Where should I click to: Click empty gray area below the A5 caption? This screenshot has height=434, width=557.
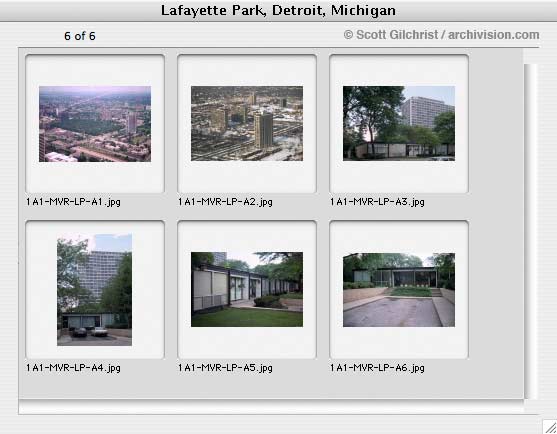247,386
